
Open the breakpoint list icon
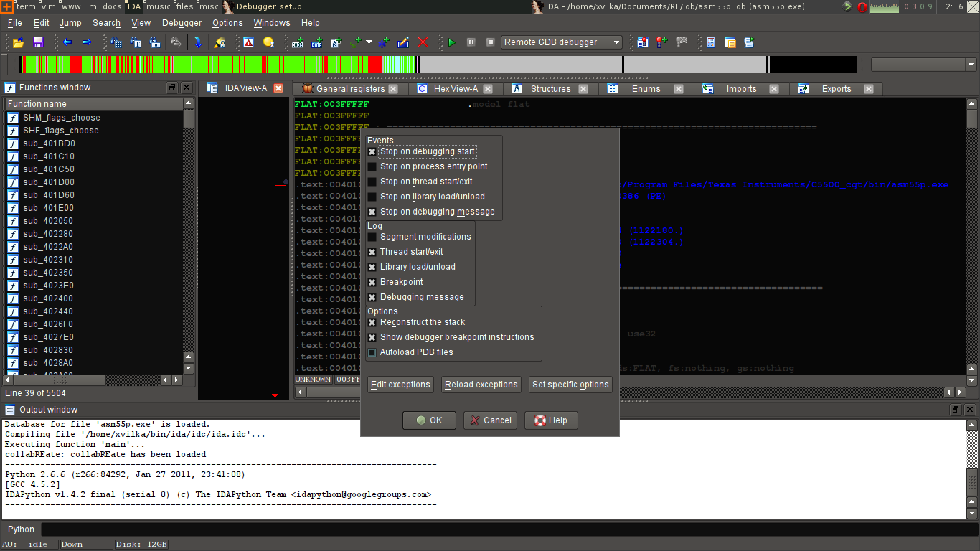click(x=643, y=42)
